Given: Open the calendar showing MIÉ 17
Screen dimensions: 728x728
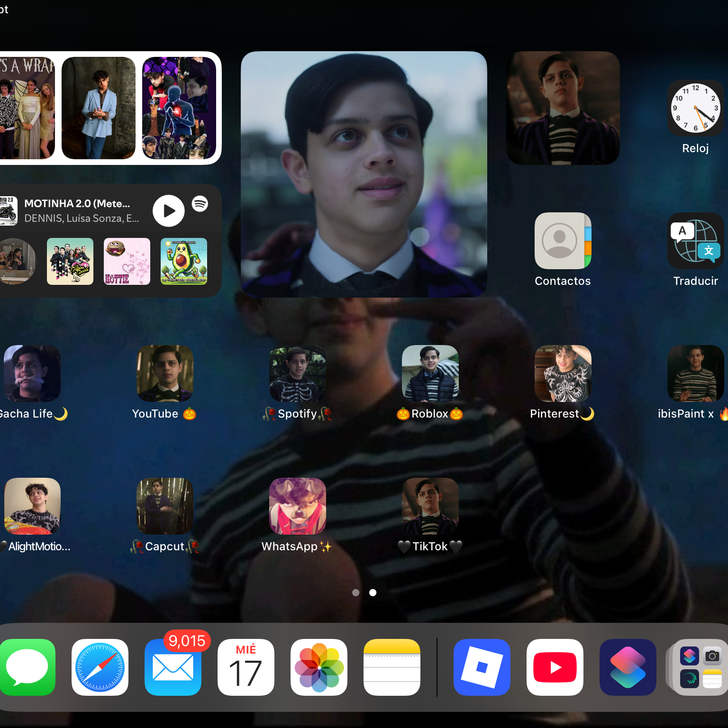Looking at the screenshot, I should (x=246, y=667).
